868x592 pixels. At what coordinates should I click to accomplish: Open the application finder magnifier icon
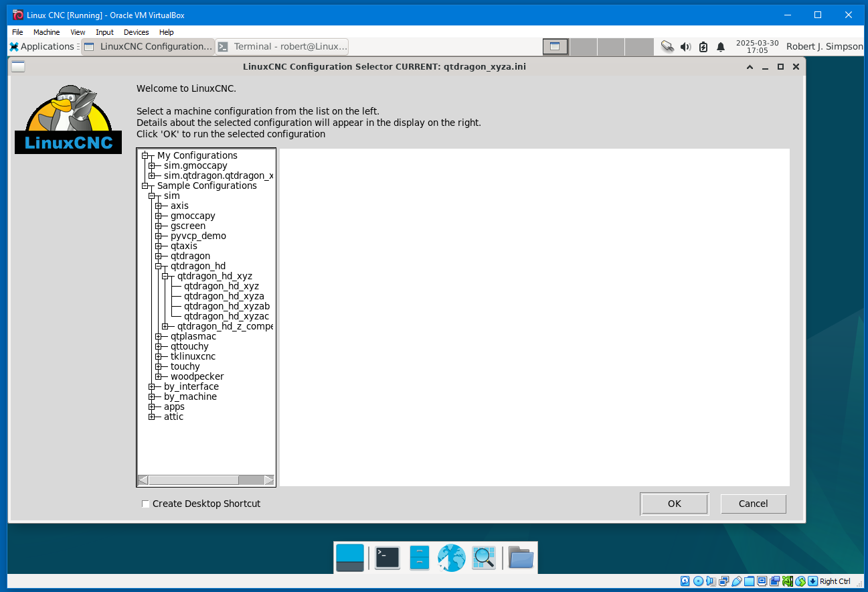point(483,557)
